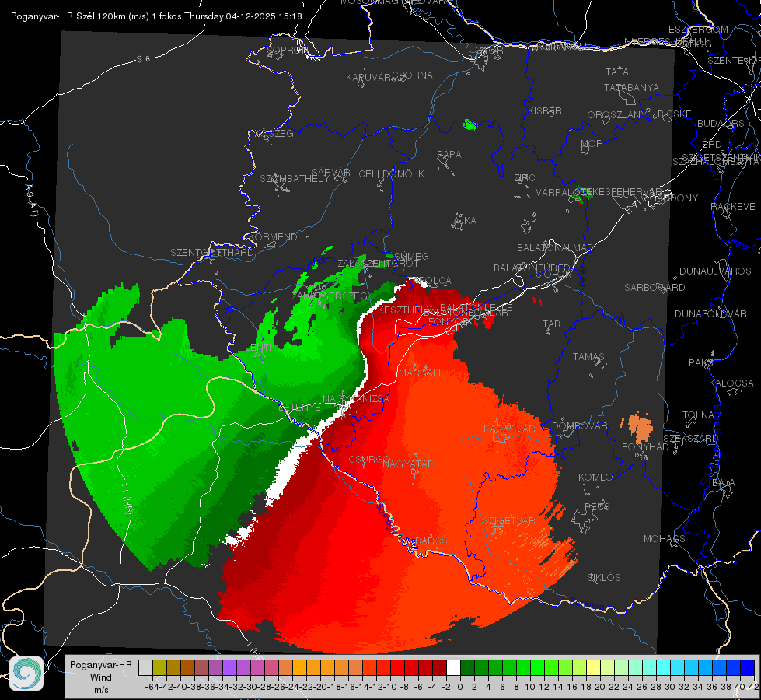Pick the white swatch between -2 and 0
This screenshot has height=700, width=761.
click(453, 667)
